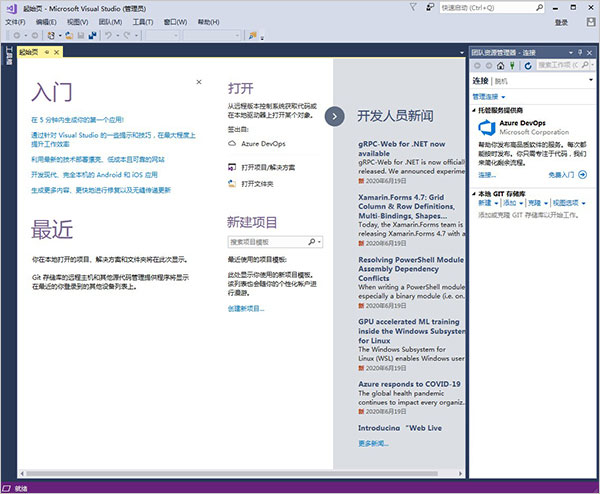Open the 视图(V) menu
600x494 pixels.
78,22
